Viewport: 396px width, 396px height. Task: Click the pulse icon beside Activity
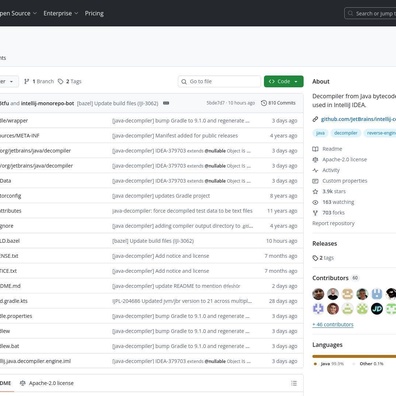click(315, 170)
